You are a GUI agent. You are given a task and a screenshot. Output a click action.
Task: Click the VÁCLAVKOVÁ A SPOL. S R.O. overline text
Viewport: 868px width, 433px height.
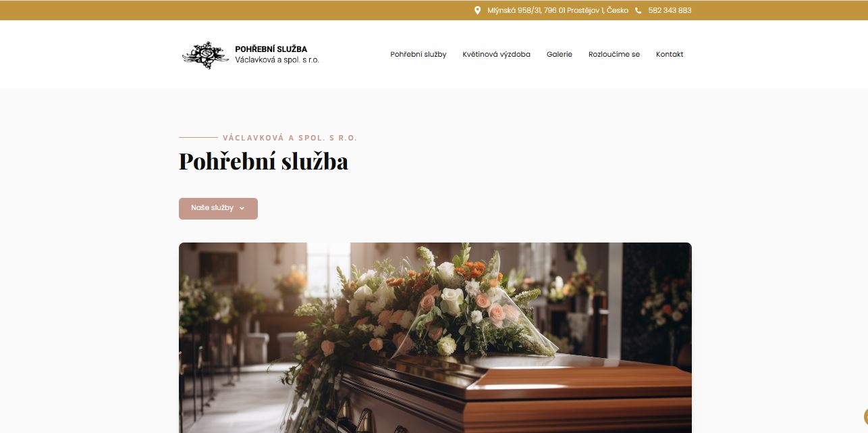[290, 138]
